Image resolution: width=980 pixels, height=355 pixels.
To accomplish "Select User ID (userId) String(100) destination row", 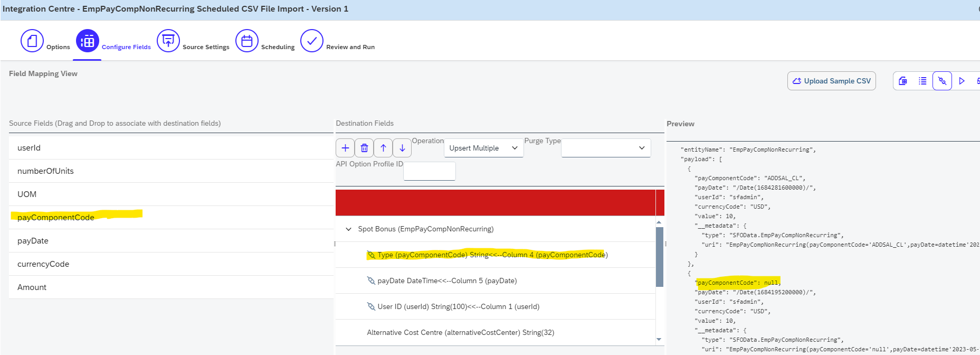I will (x=496, y=306).
